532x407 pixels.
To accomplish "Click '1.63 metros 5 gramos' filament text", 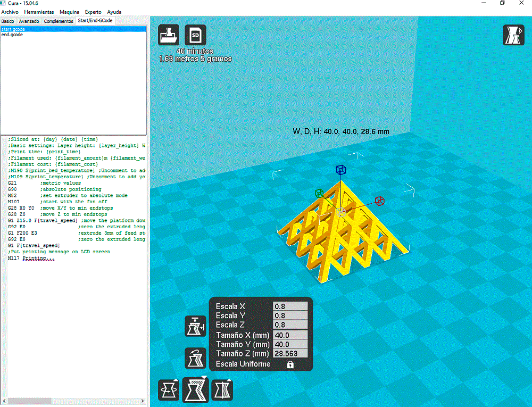I will [x=195, y=59].
